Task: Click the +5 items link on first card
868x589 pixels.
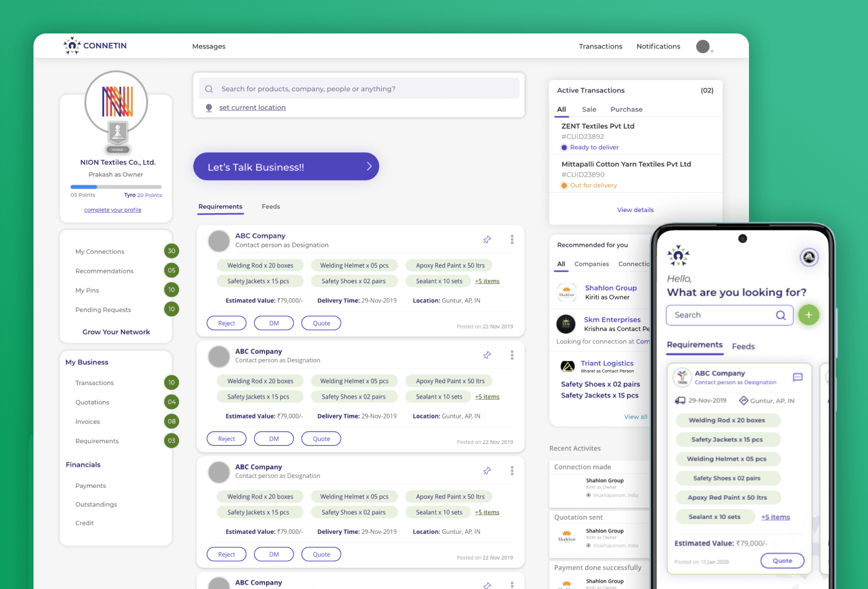Action: tap(487, 281)
